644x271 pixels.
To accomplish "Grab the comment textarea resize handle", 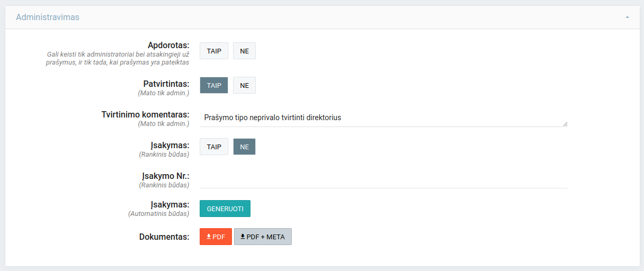I will [x=565, y=124].
